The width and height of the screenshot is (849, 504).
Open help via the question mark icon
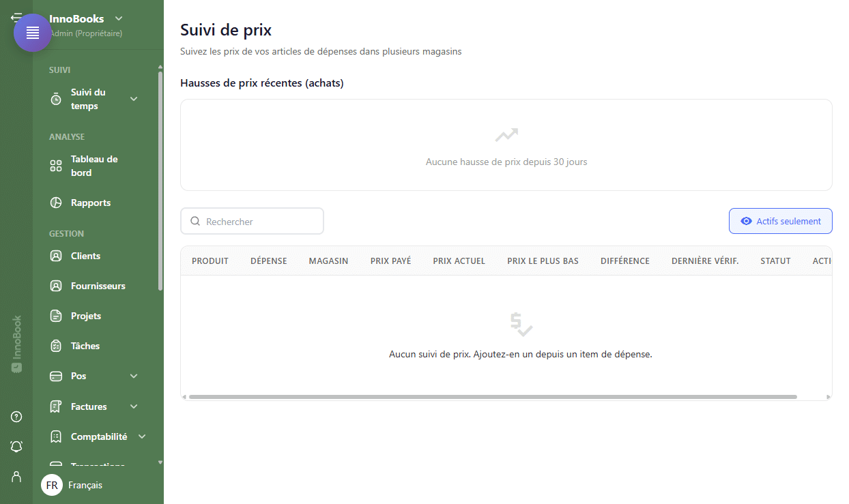16,417
